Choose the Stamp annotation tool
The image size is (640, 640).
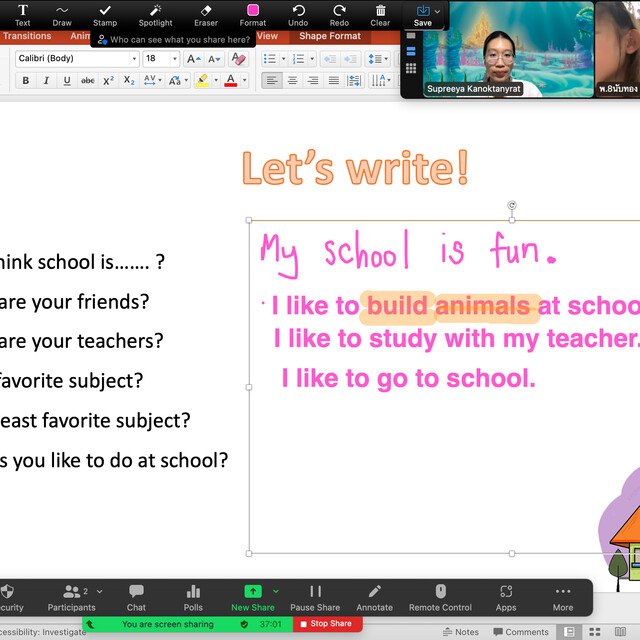[x=104, y=14]
